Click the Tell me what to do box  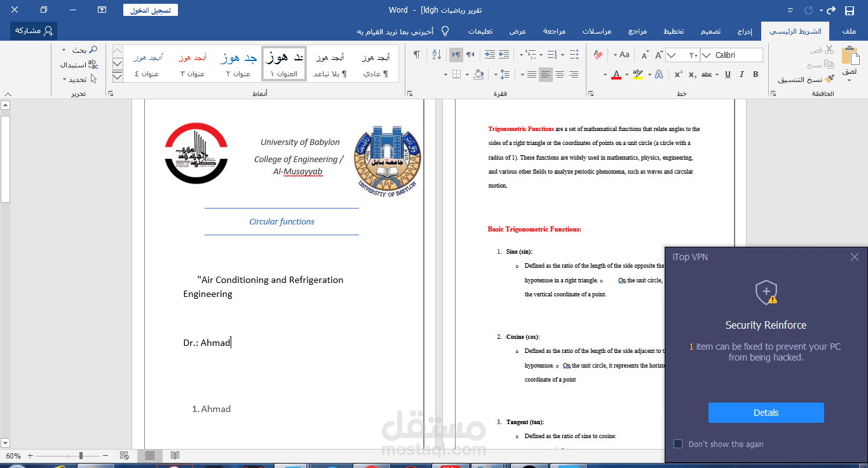point(403,31)
